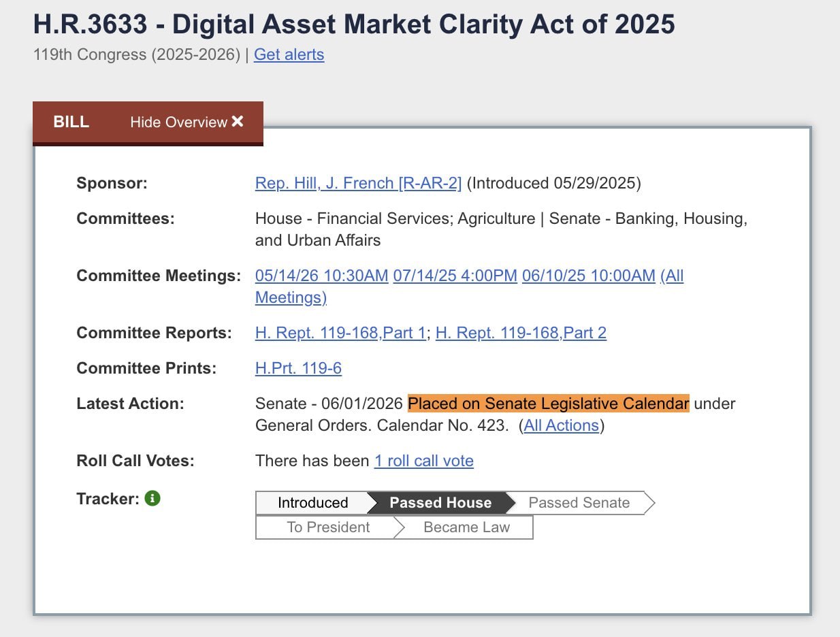
Task: Click the Passed House tracker stage
Action: pyautogui.click(x=440, y=503)
